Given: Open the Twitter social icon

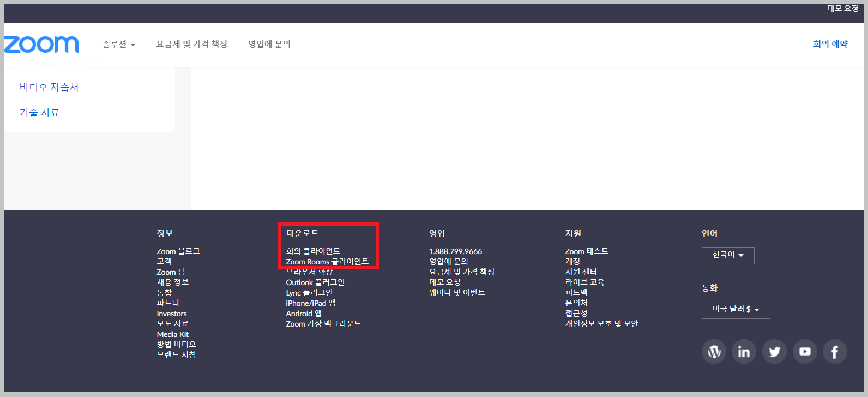Looking at the screenshot, I should coord(774,352).
